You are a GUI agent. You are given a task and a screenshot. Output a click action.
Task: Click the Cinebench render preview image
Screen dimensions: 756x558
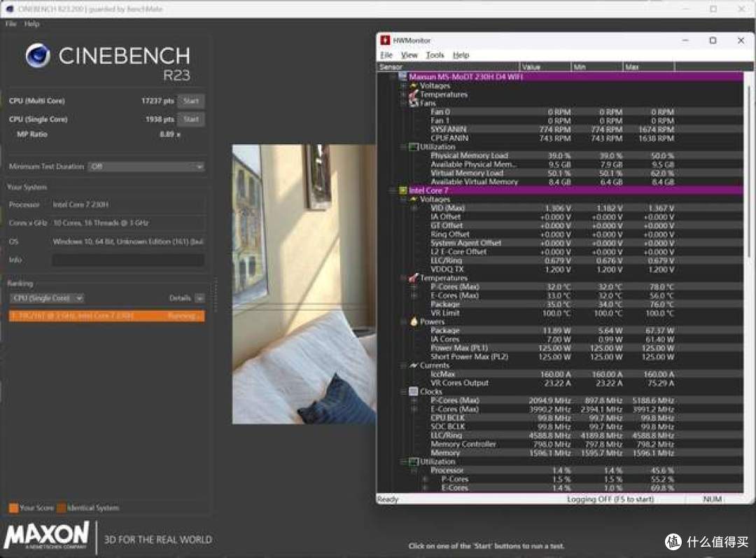click(x=304, y=284)
